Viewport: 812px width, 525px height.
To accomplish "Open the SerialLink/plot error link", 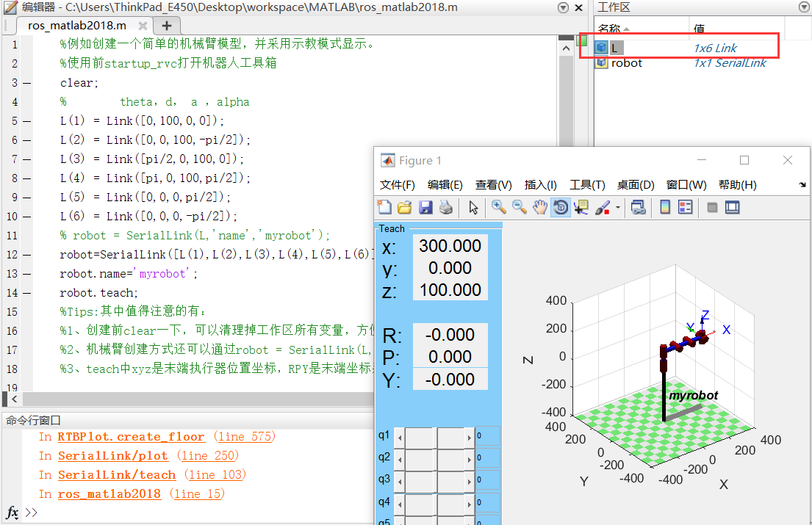I will tap(113, 456).
